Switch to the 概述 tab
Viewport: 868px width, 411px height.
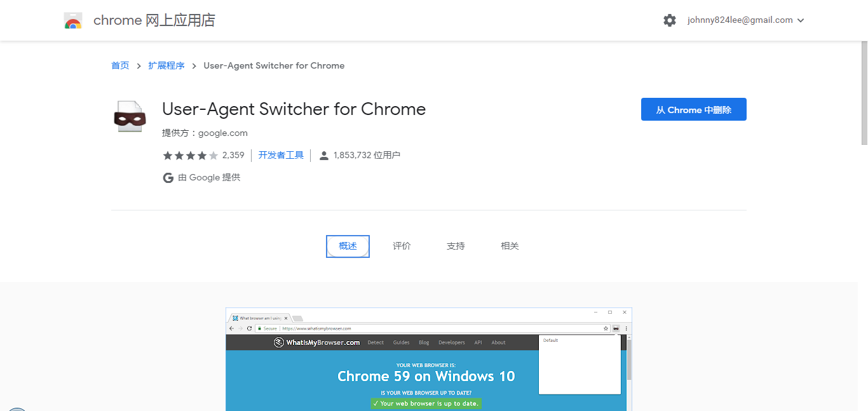(x=348, y=246)
